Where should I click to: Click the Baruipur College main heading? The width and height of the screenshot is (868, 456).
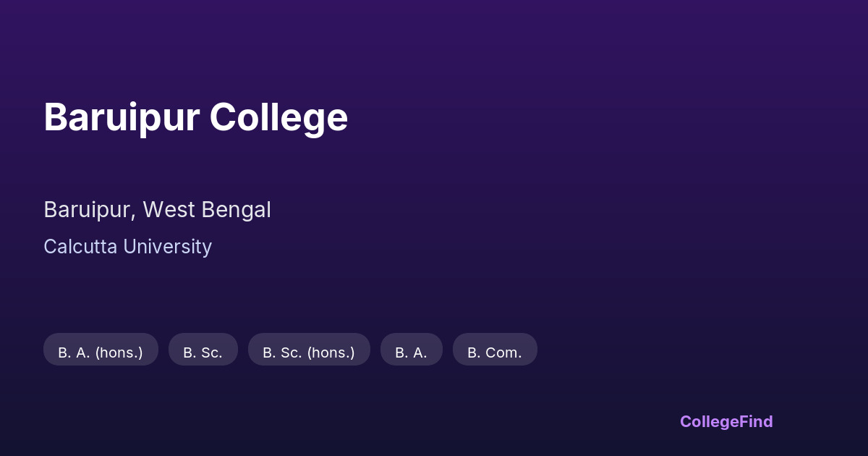coord(195,117)
